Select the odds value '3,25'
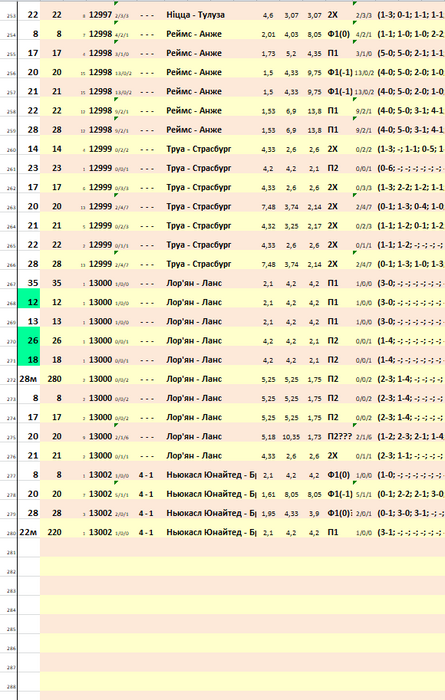The image size is (445, 700). point(291,226)
